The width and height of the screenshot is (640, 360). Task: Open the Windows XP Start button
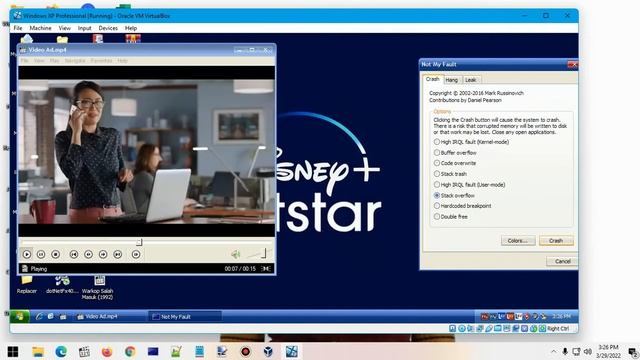20,316
